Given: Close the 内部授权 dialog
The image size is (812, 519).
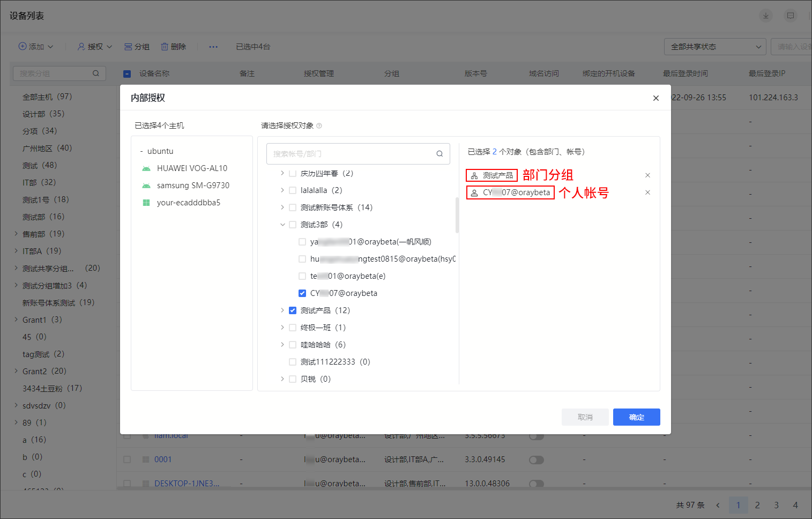Looking at the screenshot, I should [x=655, y=98].
